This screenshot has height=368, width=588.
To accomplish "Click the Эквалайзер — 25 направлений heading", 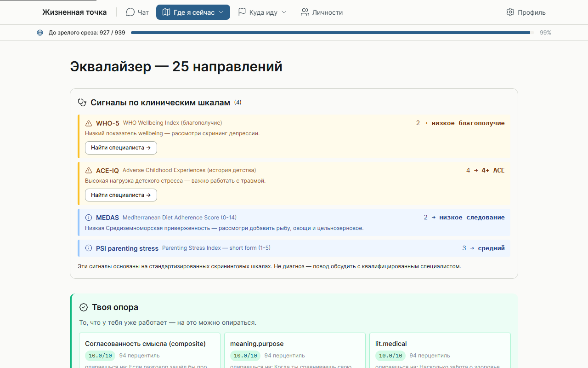I will [176, 67].
